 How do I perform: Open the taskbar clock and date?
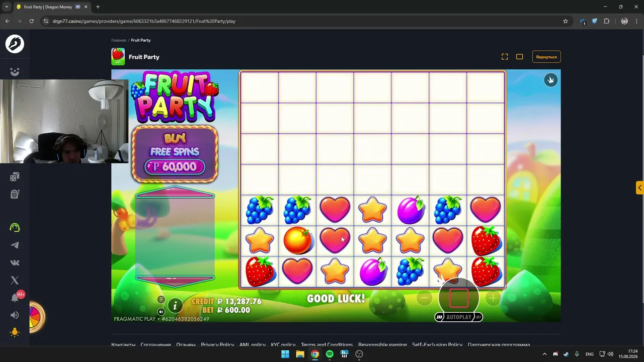[629, 354]
